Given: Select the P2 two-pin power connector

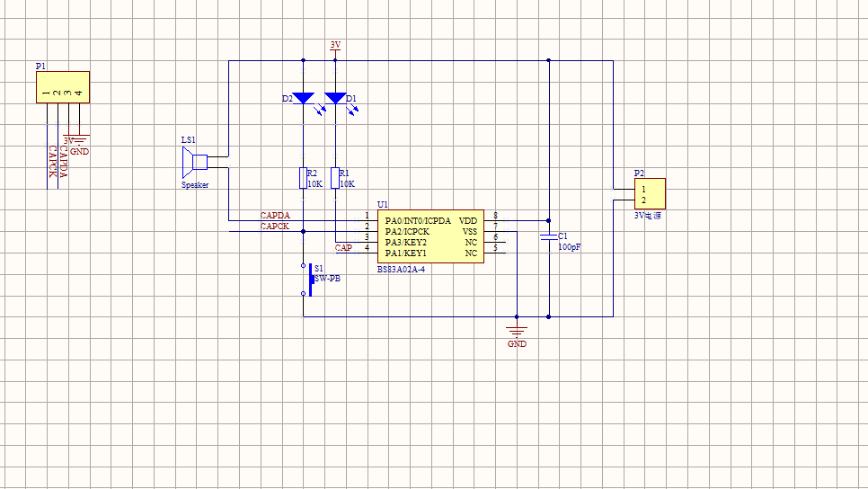Looking at the screenshot, I should [650, 194].
